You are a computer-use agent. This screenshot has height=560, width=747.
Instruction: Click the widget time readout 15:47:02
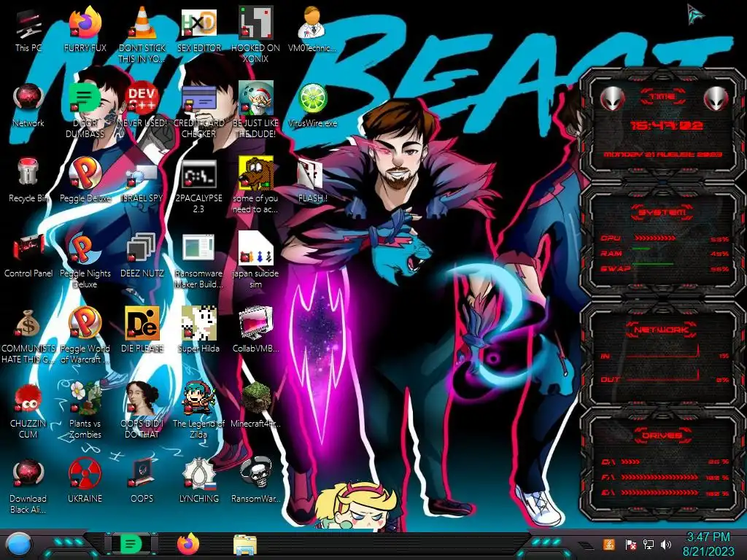click(667, 125)
